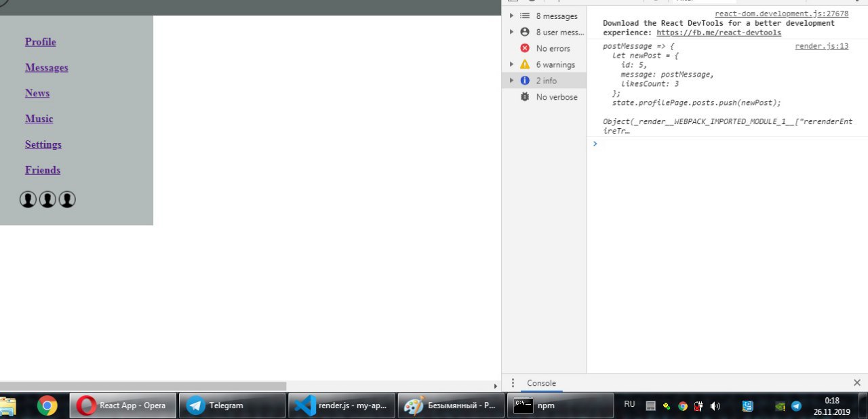Open the Friends navigation link
This screenshot has height=419, width=868.
click(x=43, y=170)
